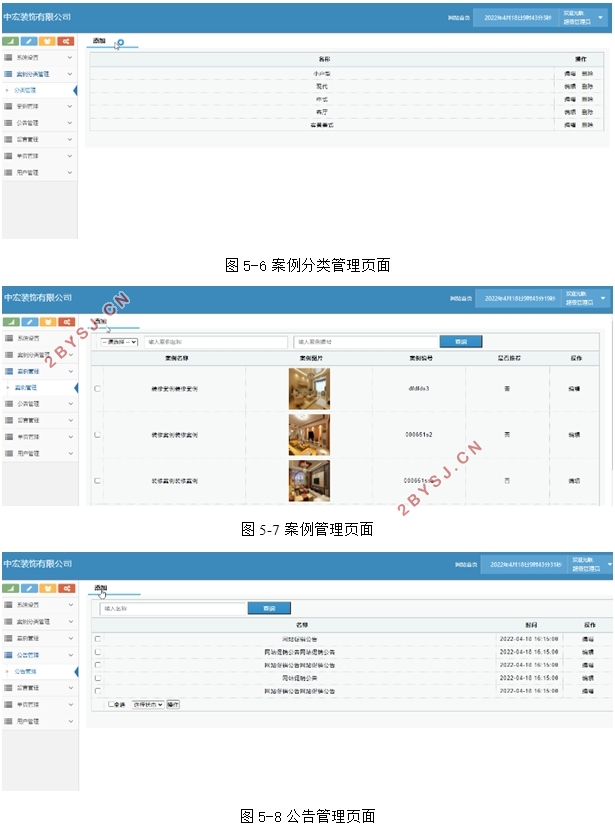615x826 pixels.
Task: Collapse the 案例管理 chevron in Figure 5-7
Action: 71,371
